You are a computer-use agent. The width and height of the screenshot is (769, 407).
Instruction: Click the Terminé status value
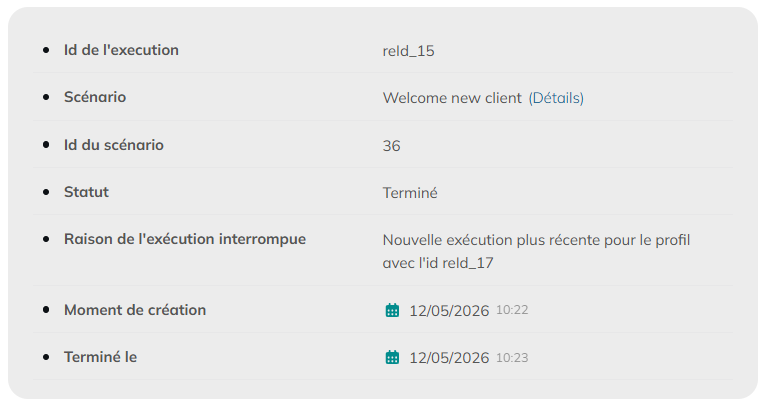click(410, 193)
